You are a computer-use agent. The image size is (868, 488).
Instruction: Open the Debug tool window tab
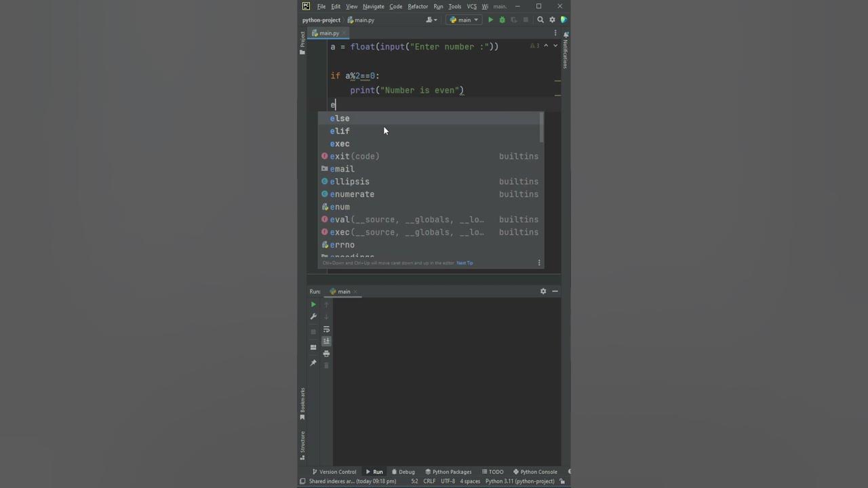click(x=402, y=472)
